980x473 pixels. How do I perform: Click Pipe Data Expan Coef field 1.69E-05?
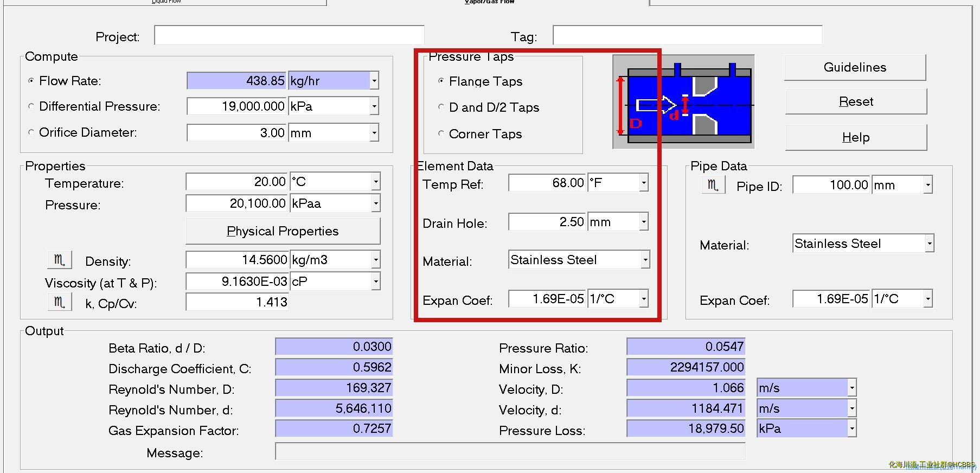point(832,299)
